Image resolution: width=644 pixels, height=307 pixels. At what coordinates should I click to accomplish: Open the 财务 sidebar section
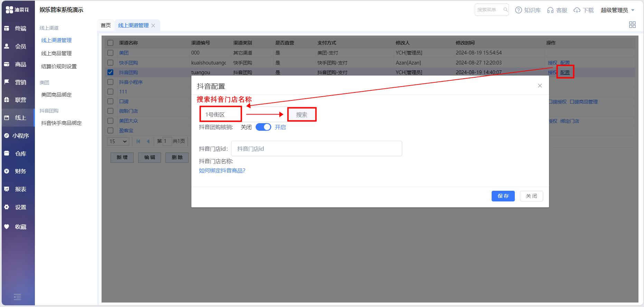click(x=17, y=171)
